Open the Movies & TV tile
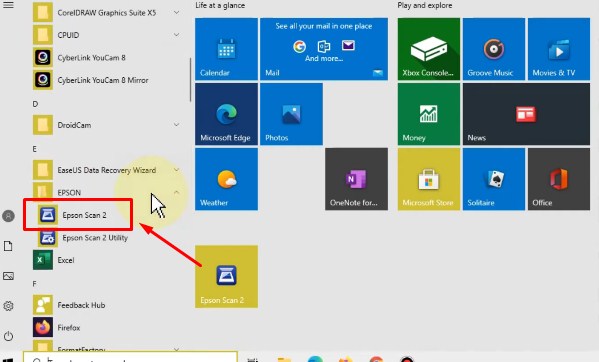 click(559, 49)
